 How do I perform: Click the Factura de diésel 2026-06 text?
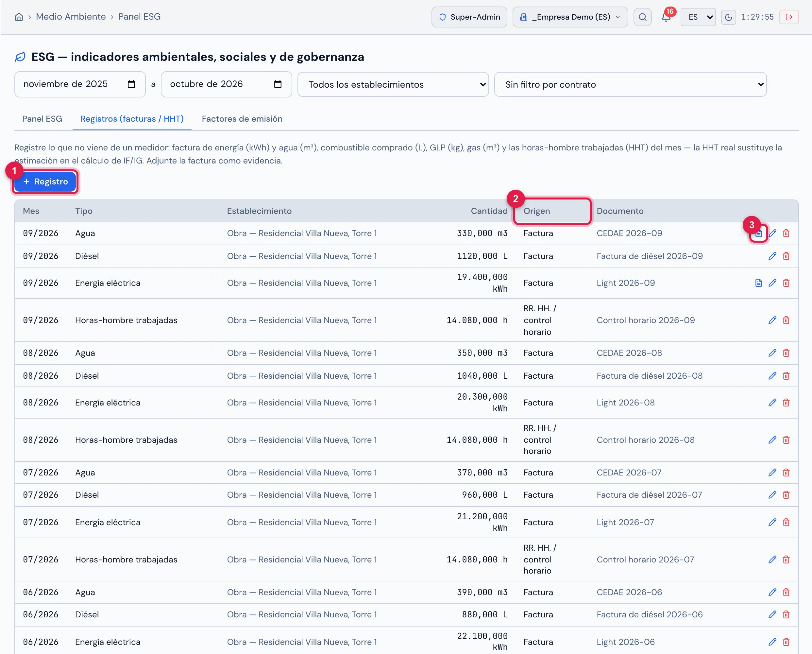tap(649, 615)
